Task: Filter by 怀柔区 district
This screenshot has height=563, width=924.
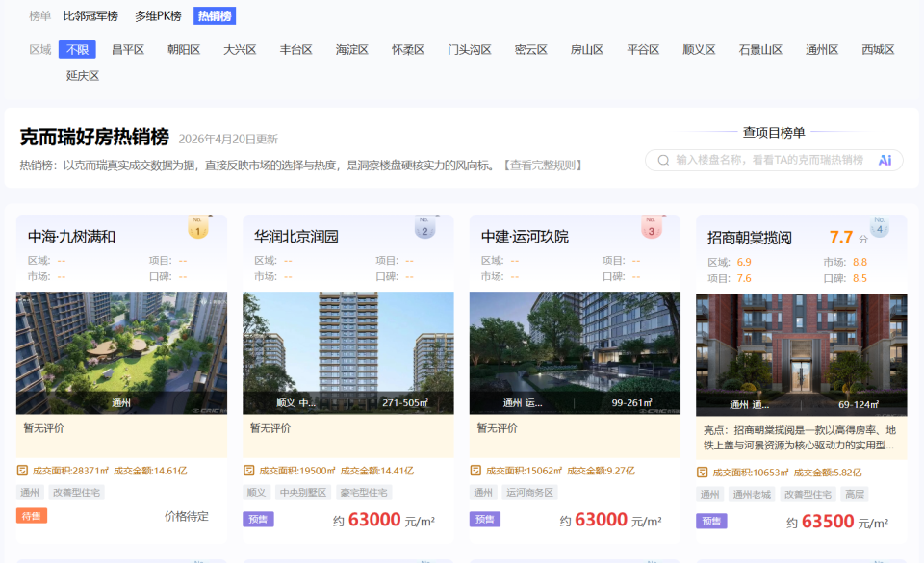Action: pos(408,49)
